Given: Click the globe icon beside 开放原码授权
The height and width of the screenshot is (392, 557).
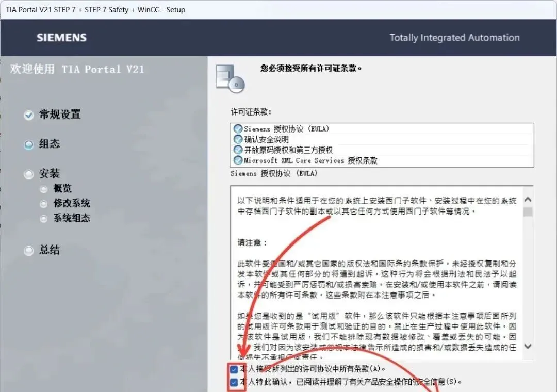Looking at the screenshot, I should pyautogui.click(x=238, y=150).
